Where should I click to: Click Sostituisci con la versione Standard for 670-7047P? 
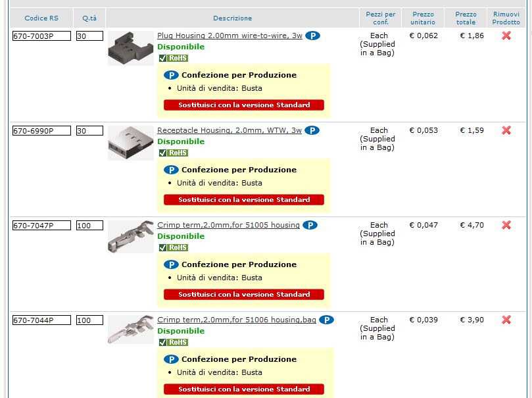coord(244,294)
